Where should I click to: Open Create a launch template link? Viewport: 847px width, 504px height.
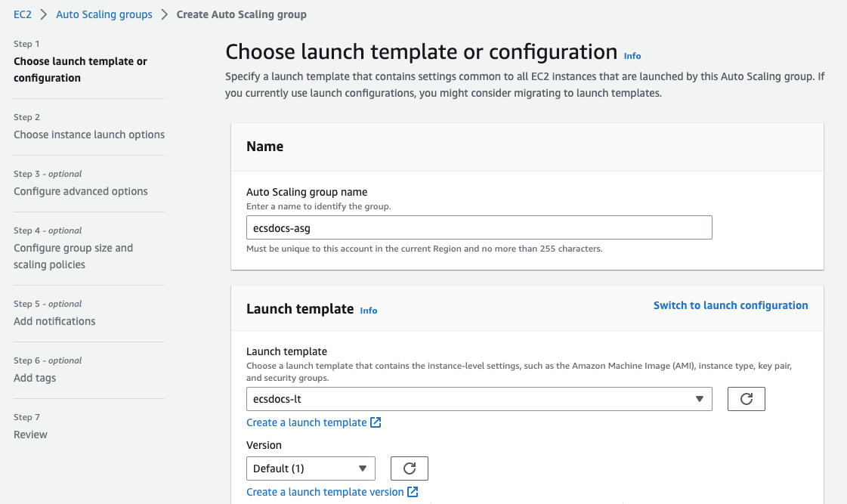(307, 422)
